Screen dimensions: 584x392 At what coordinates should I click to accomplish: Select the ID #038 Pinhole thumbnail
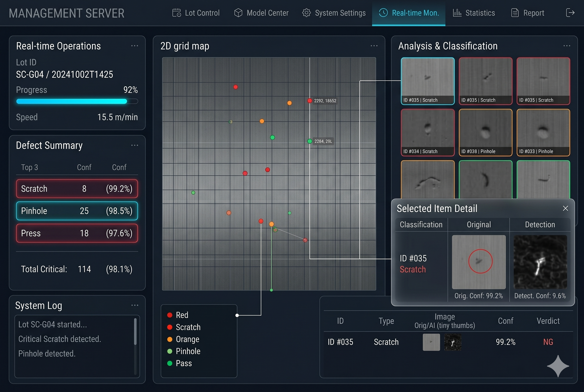pyautogui.click(x=485, y=132)
